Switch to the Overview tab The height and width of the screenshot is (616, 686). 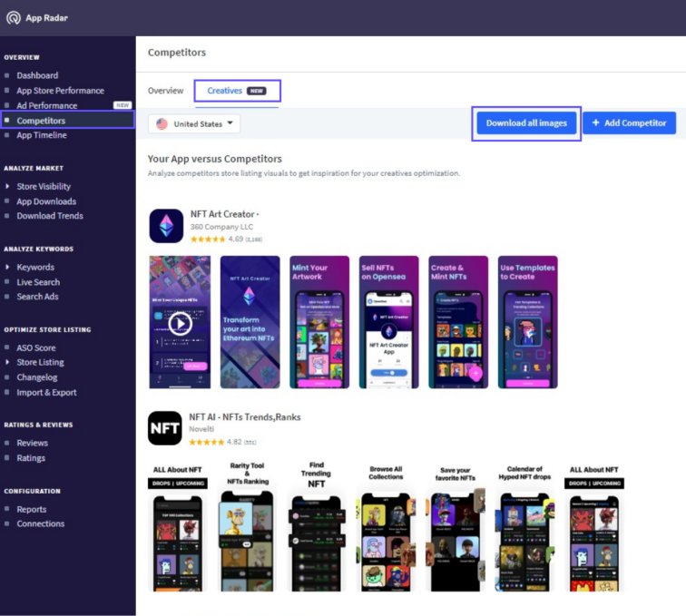coord(165,91)
